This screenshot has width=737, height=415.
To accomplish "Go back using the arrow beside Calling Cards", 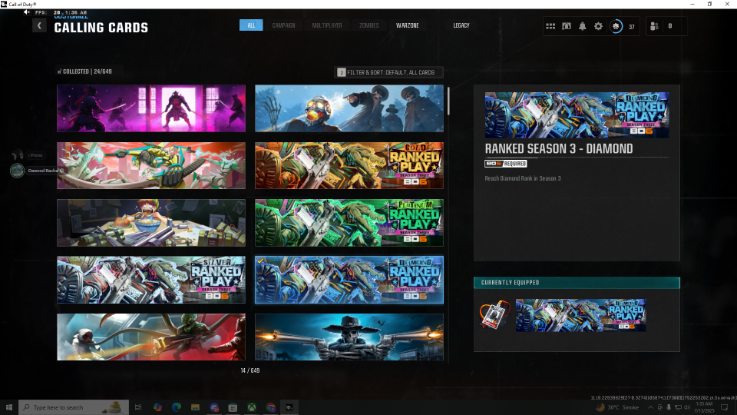I will click(39, 26).
